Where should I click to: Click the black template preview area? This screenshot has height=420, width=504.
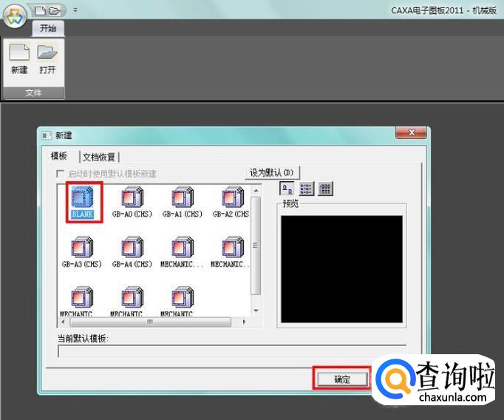[341, 269]
